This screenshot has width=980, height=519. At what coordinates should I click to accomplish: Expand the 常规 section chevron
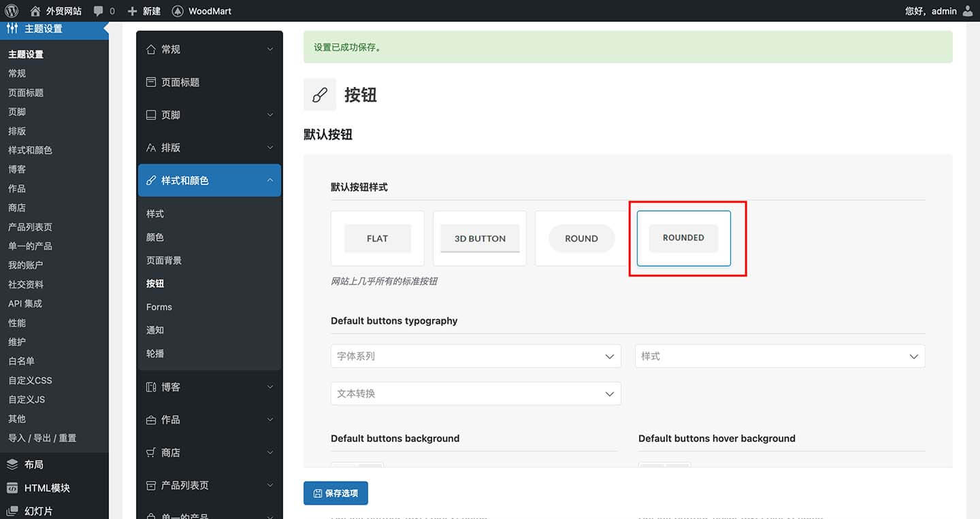pos(270,49)
